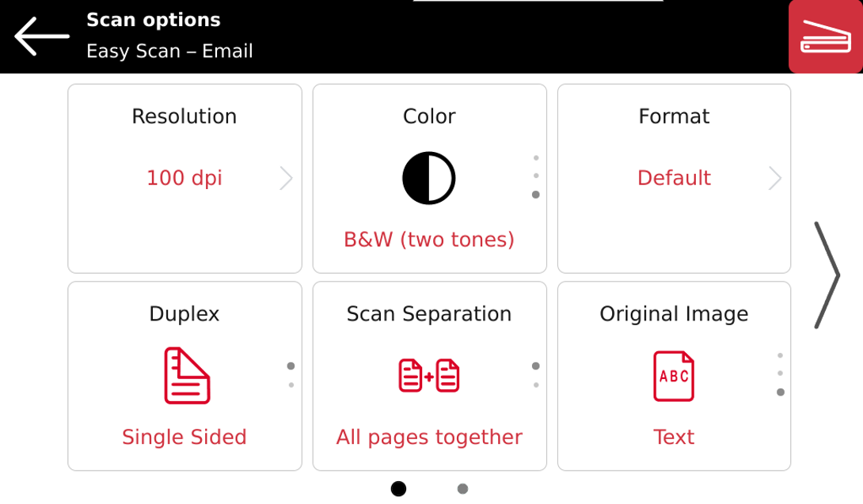
Task: Cycle the Original Image option dots
Action: pos(781,374)
